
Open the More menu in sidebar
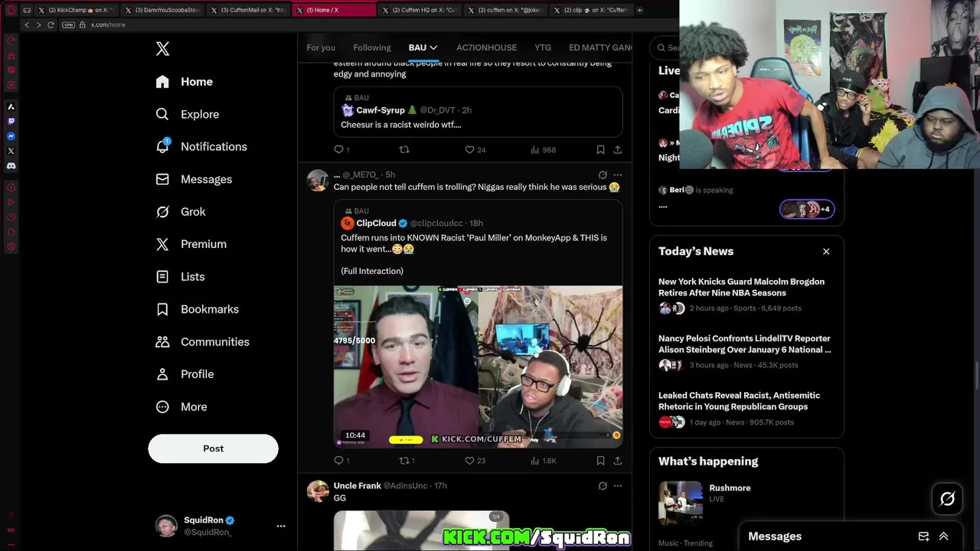point(181,407)
